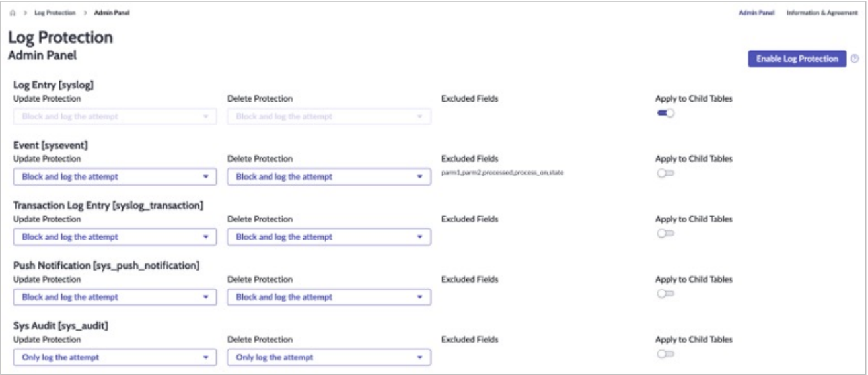The height and width of the screenshot is (375, 868).
Task: Open Push Notification Delete Protection dropdown
Action: coord(329,298)
